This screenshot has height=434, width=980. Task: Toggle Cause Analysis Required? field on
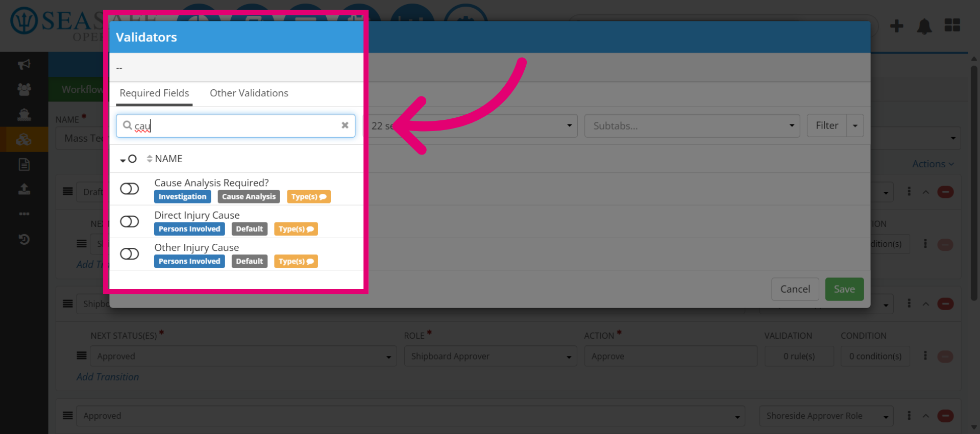129,189
